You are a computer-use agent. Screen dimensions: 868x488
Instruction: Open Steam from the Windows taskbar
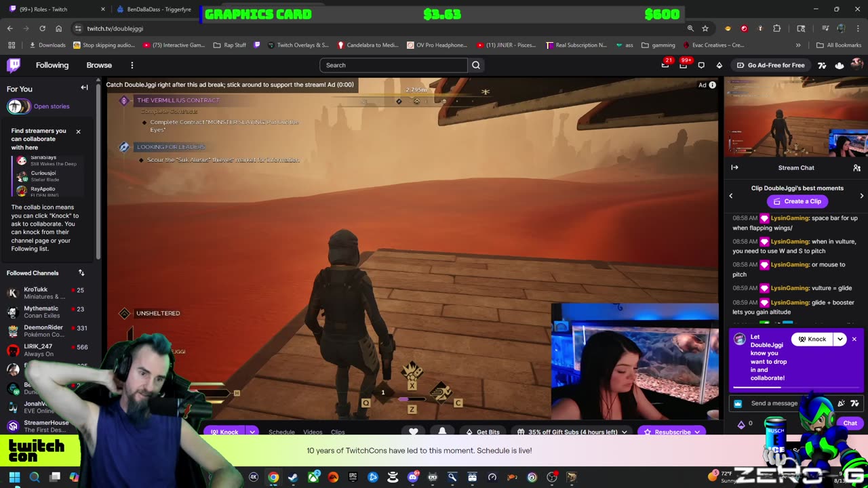click(x=293, y=477)
